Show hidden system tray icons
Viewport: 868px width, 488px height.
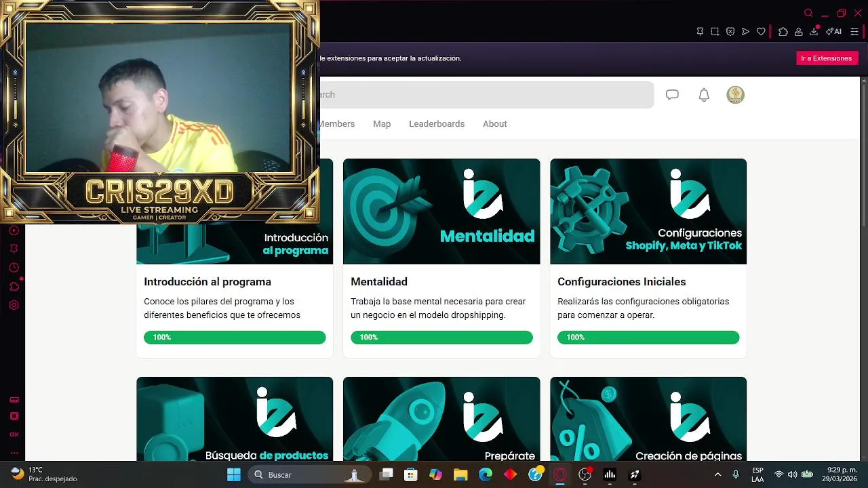coord(717,474)
